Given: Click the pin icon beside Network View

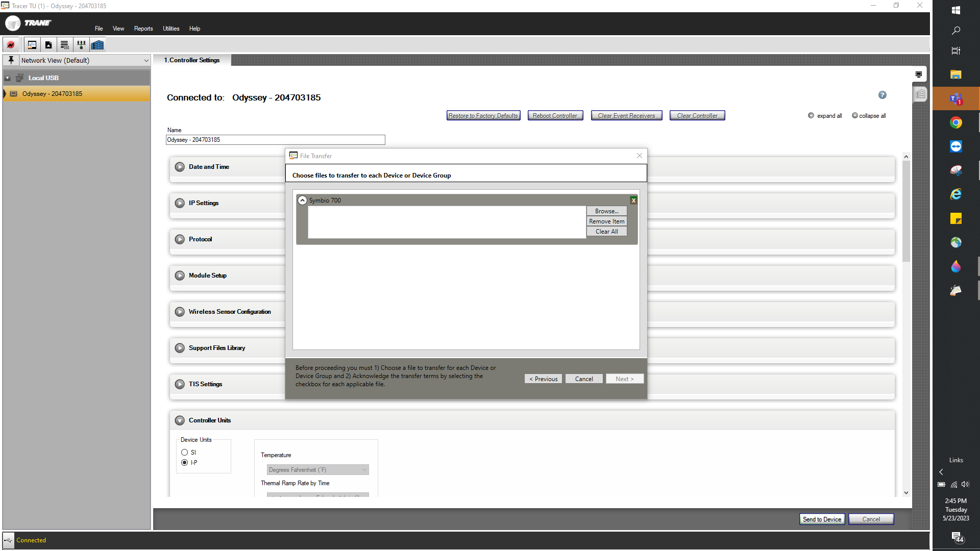Looking at the screenshot, I should (11, 60).
